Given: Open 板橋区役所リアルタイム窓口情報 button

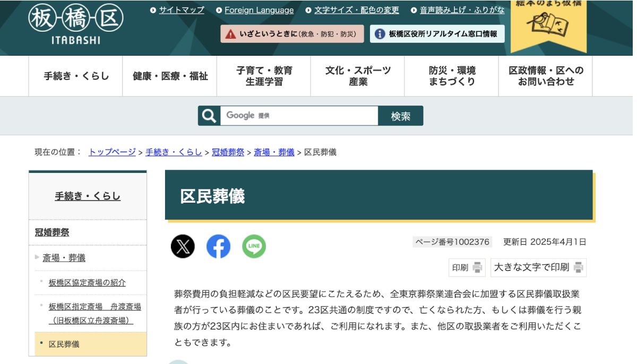Looking at the screenshot, I should click(437, 34).
